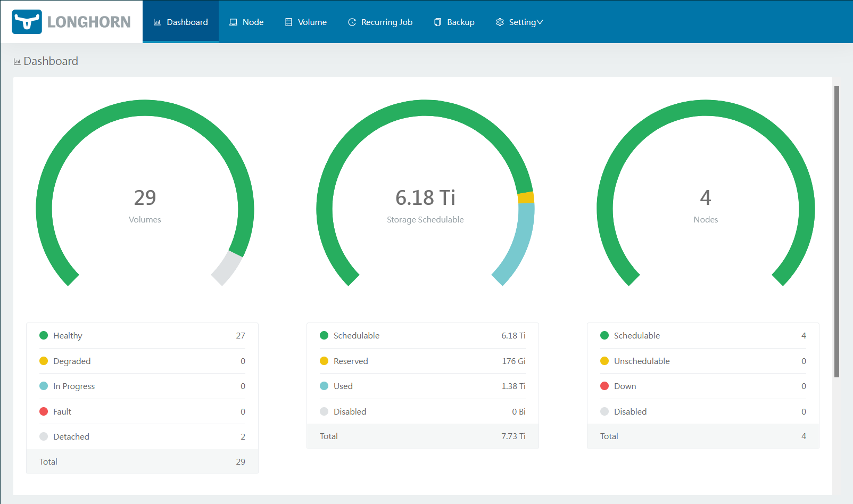
Task: Open the Volume tab
Action: (x=306, y=22)
